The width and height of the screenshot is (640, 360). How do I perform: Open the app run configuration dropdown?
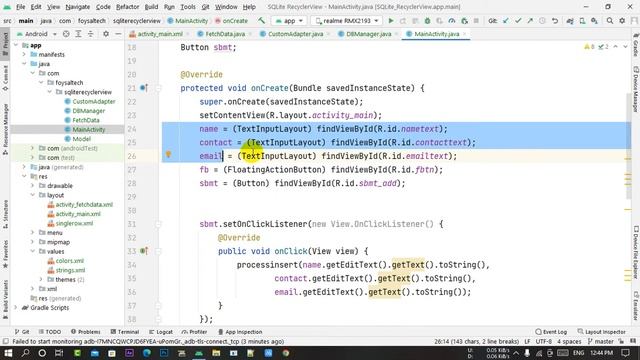pos(289,20)
